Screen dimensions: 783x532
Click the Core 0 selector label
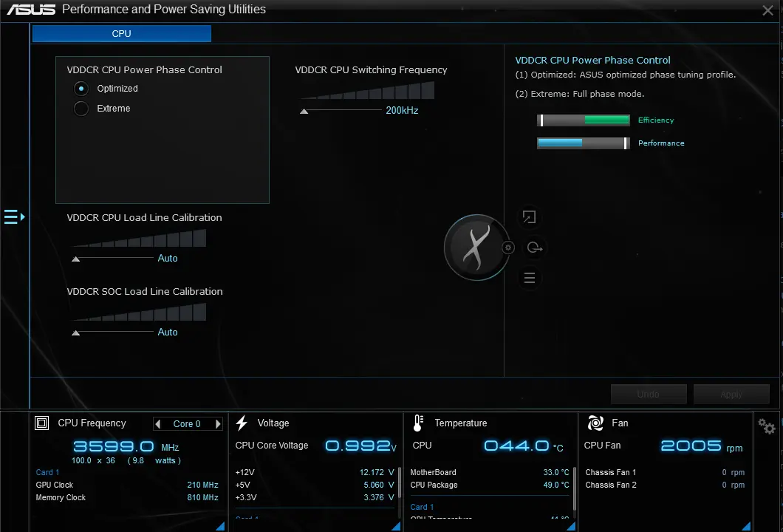pos(187,424)
